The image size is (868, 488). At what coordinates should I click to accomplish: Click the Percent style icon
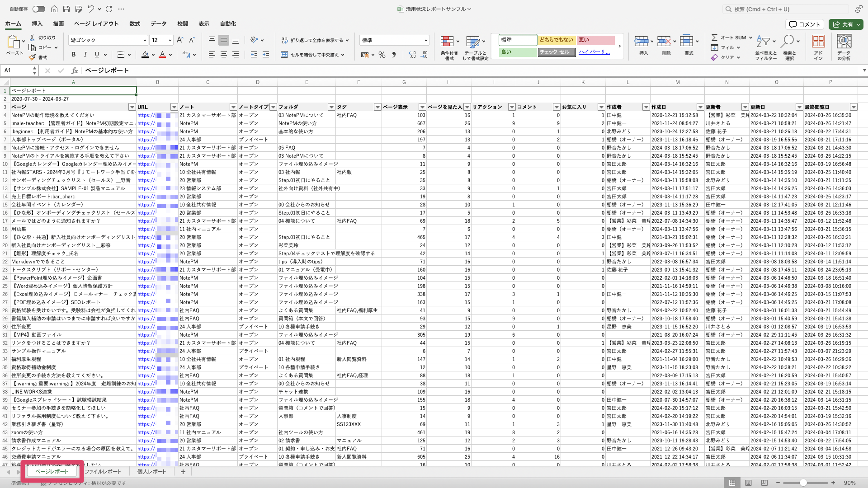[x=382, y=55]
